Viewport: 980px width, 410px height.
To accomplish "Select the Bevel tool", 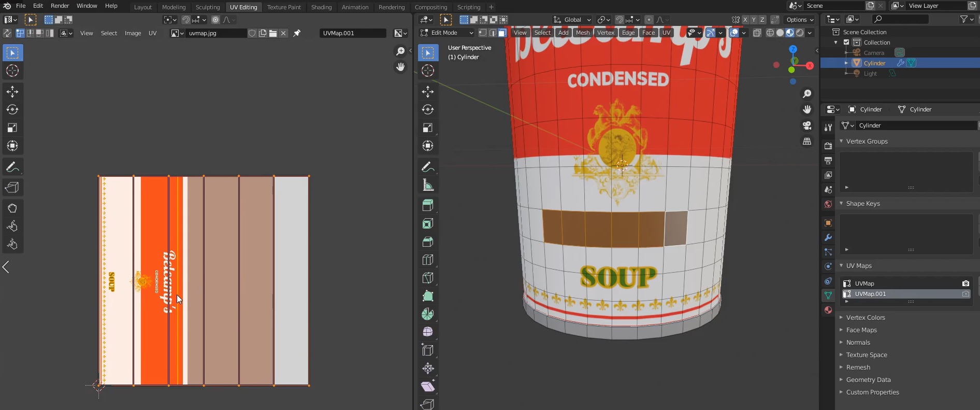I will (x=428, y=242).
